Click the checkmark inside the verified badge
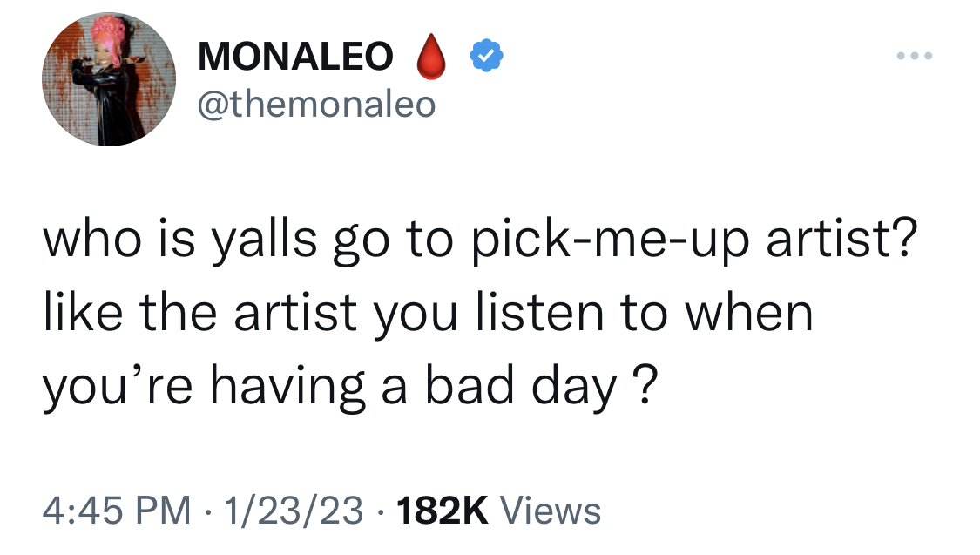Viewport: 980px width, 555px height. [486, 57]
